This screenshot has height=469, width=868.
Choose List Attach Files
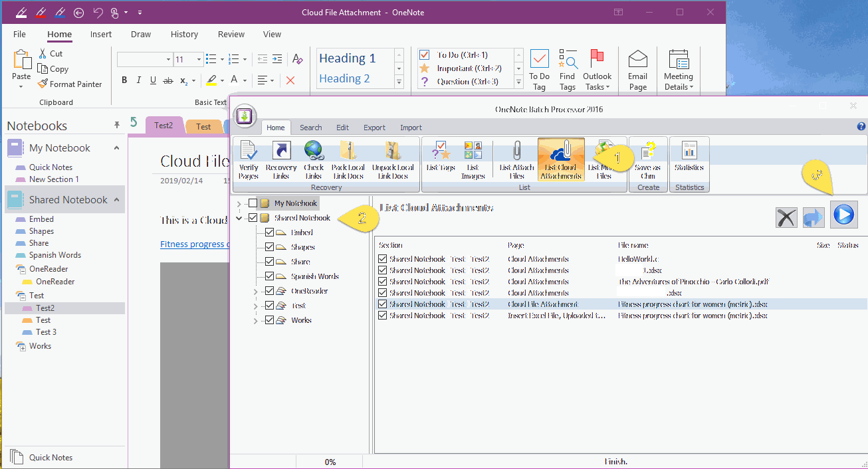click(516, 160)
